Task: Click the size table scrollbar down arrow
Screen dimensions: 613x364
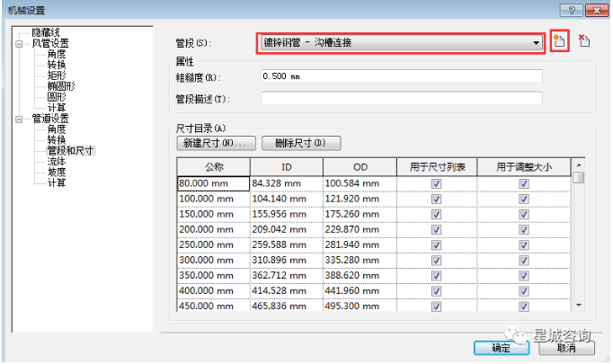Action: 579,306
